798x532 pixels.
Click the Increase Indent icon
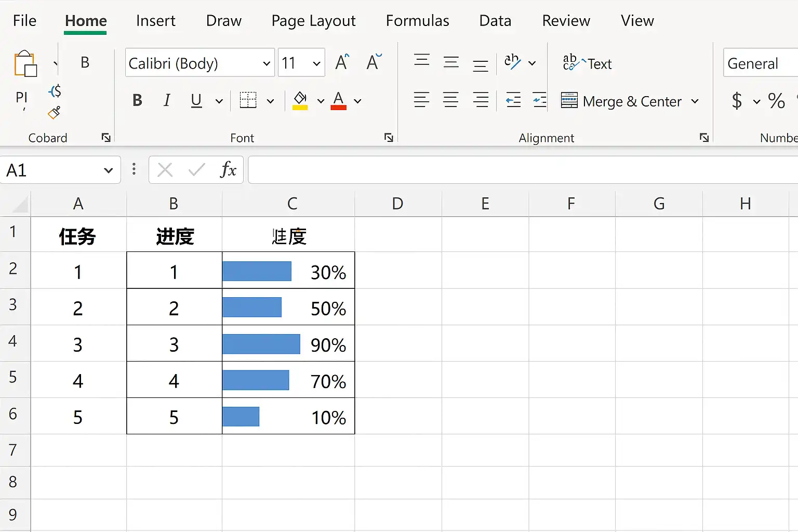(540, 100)
